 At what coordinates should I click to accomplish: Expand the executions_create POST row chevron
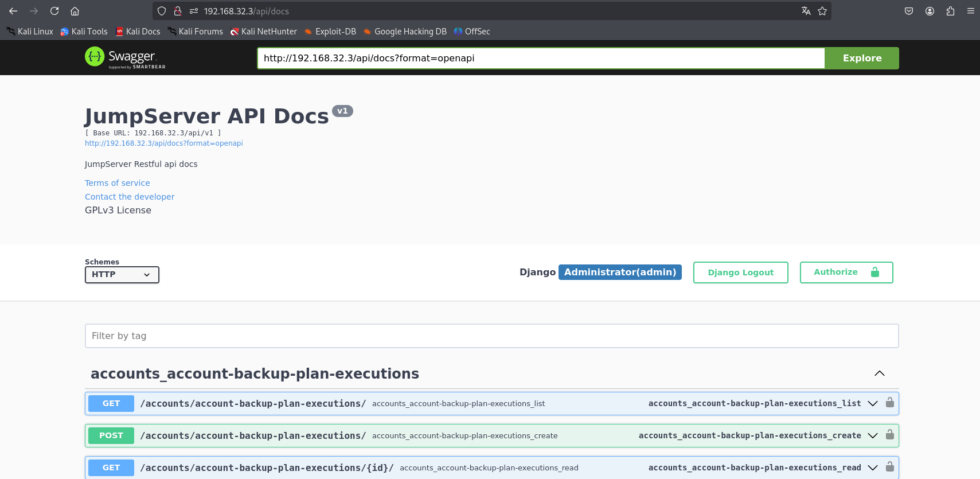[x=873, y=435]
